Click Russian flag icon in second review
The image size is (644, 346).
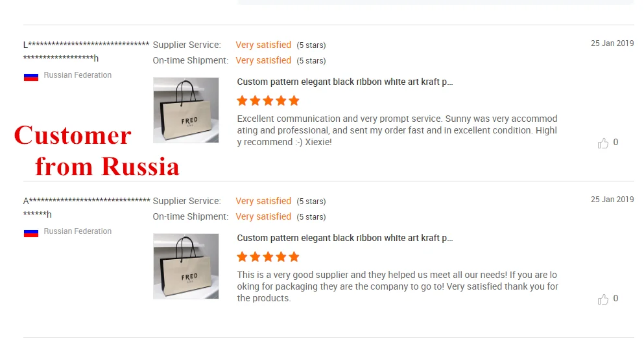point(31,232)
